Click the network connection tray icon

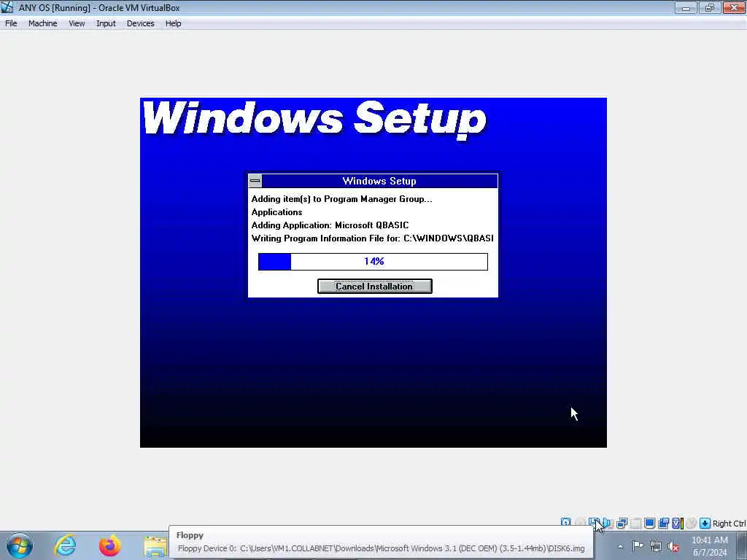click(x=656, y=546)
